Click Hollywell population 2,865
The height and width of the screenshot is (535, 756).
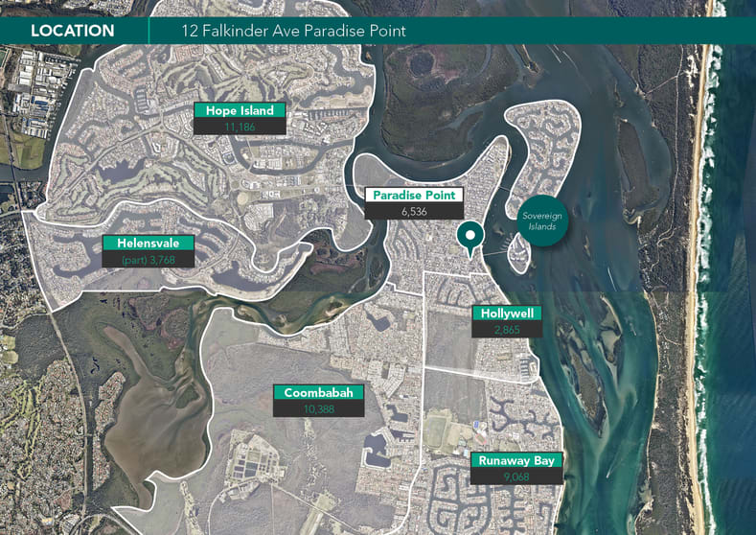(507, 330)
